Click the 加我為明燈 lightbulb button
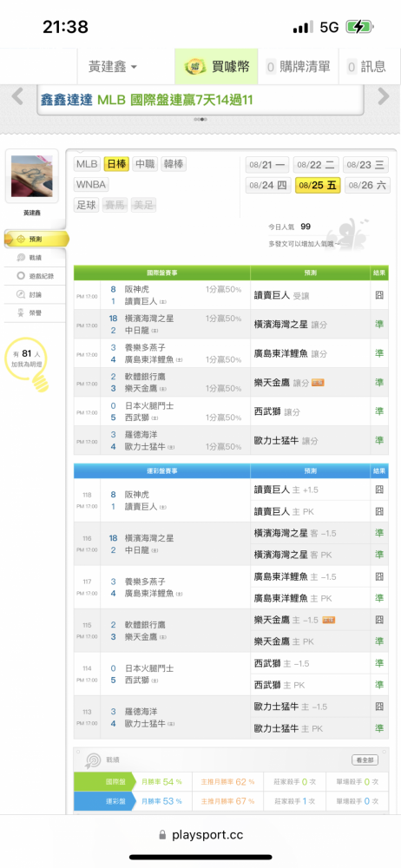401x868 pixels. [27, 363]
